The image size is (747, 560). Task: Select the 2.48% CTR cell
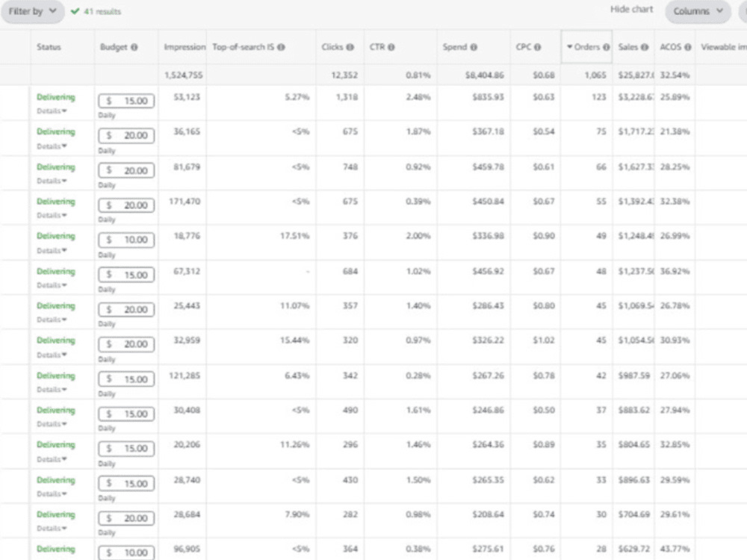[x=418, y=97]
